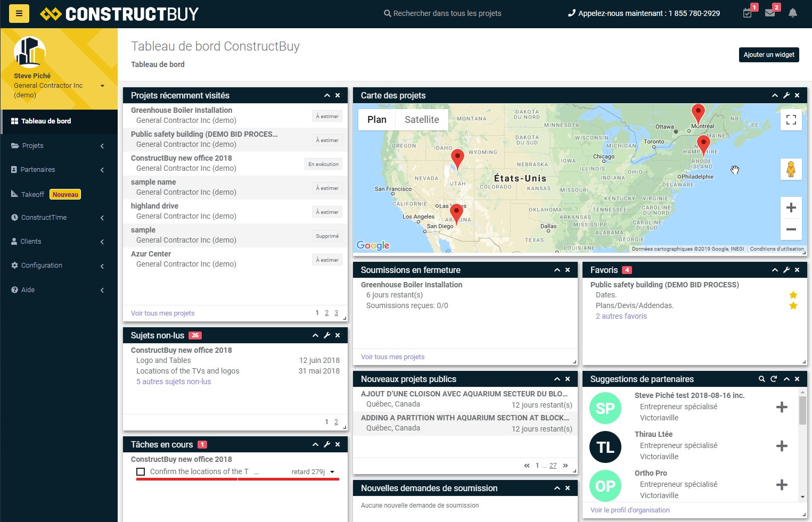Screen dimensions: 812x522
Task: Switch map to Plan view
Action: pos(377,120)
